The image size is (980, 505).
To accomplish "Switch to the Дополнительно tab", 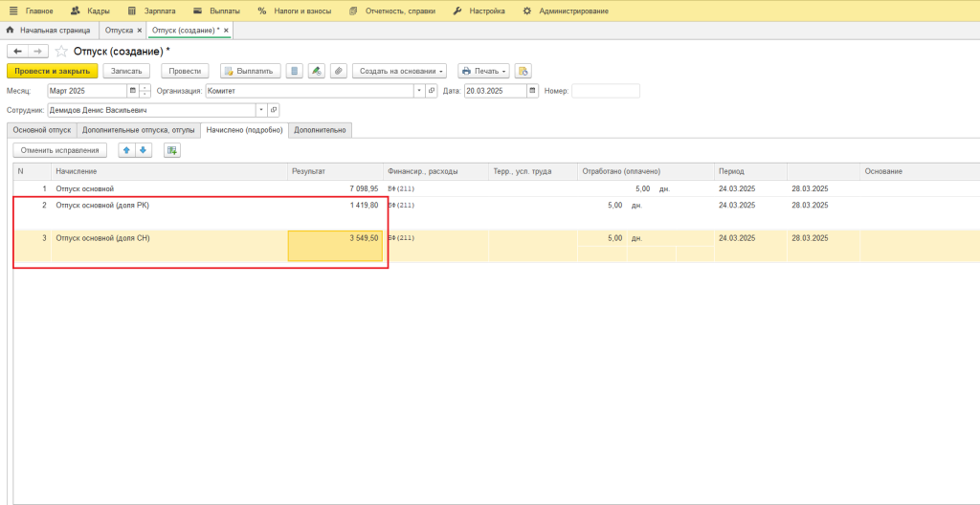I will pos(320,130).
